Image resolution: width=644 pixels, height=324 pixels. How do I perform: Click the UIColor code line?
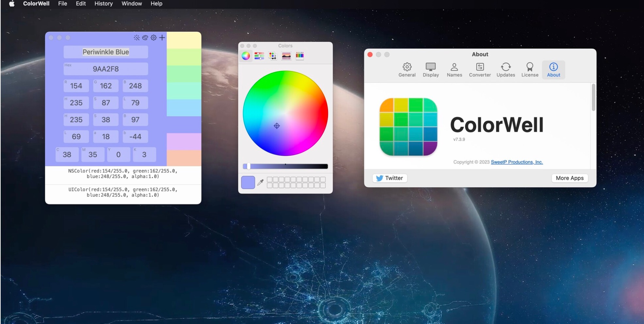click(123, 192)
